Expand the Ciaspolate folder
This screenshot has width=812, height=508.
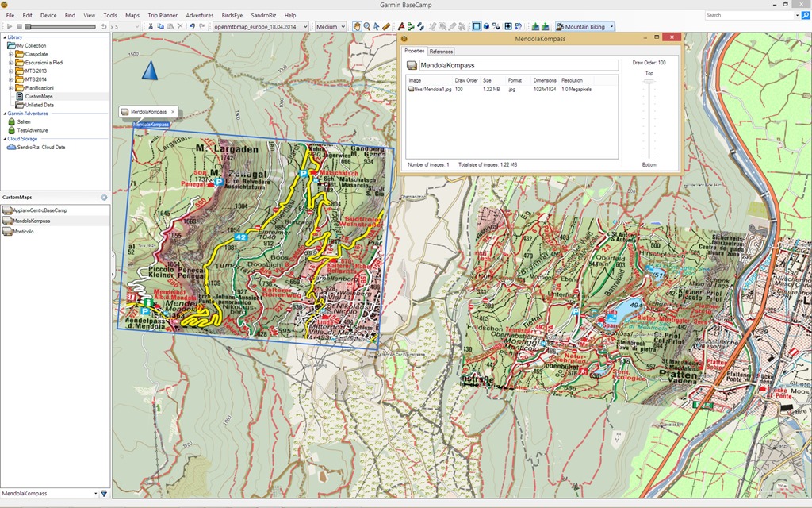pos(11,54)
